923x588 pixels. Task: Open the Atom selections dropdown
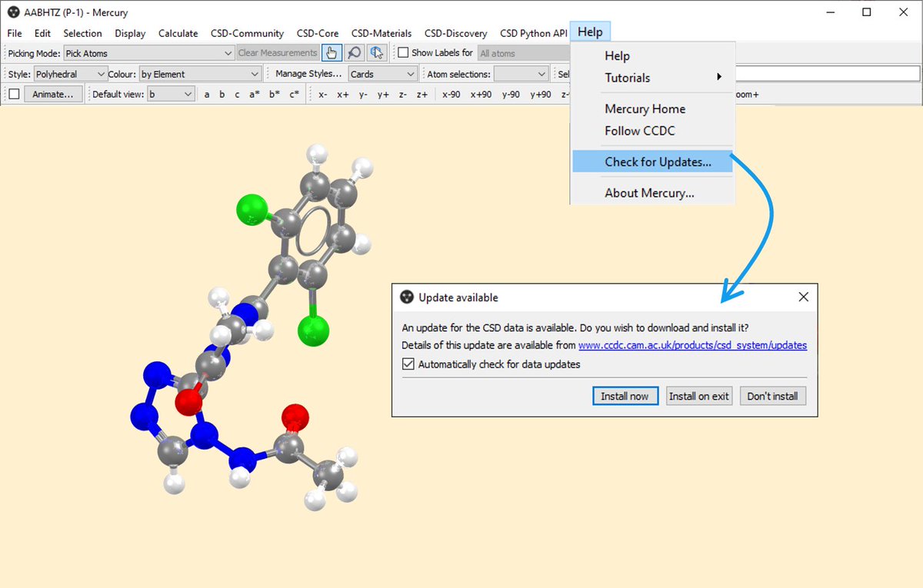521,74
